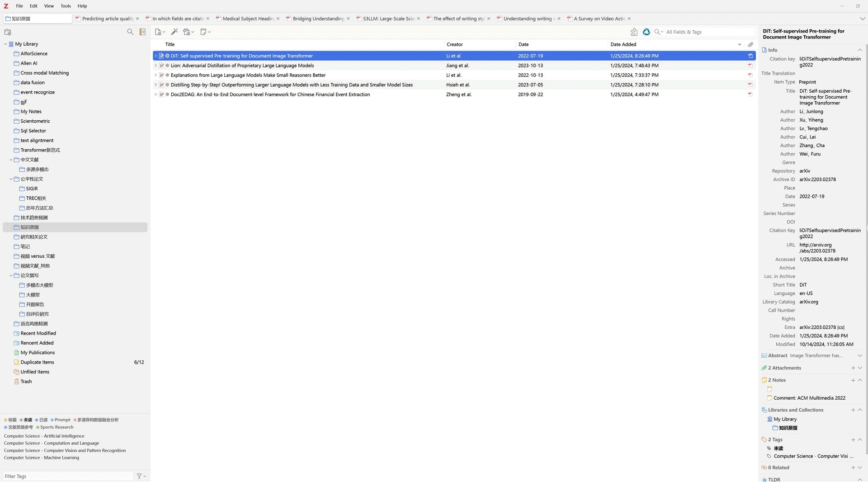Collapse the 公平性论文 collection
This screenshot has height=482, width=868.
pos(11,180)
